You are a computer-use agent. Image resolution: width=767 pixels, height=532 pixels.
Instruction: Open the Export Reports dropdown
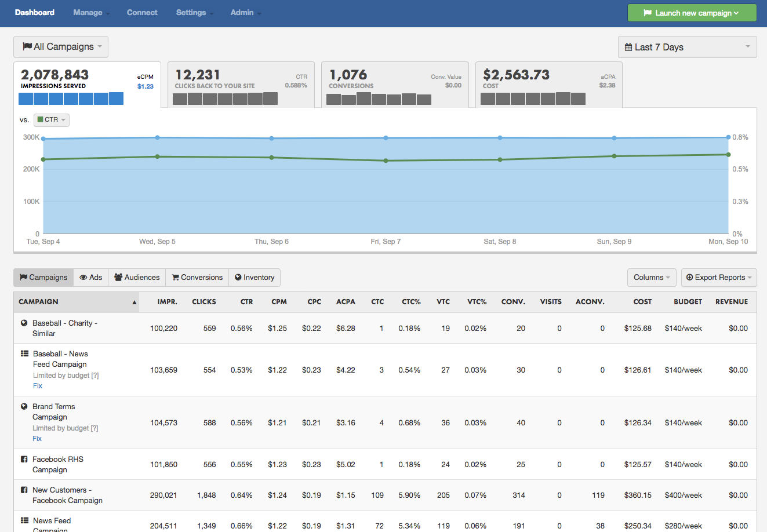point(719,278)
